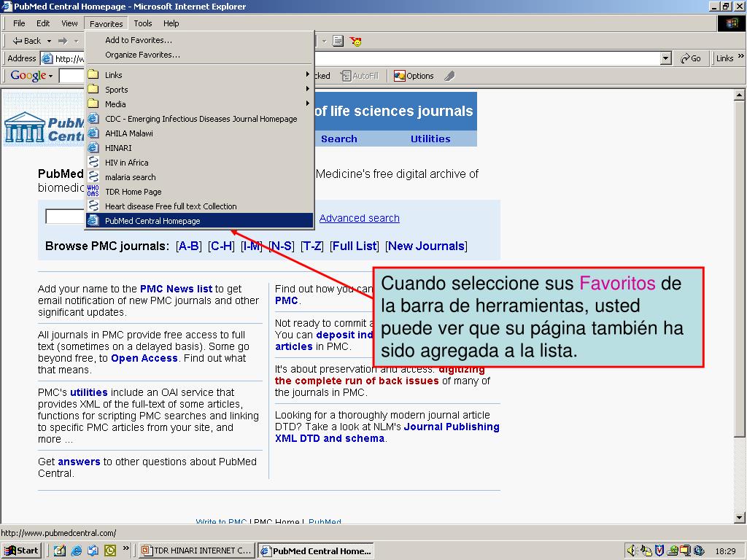Open the Forward history dropdown arrow
Screen dimensions: 747x560
[76, 41]
